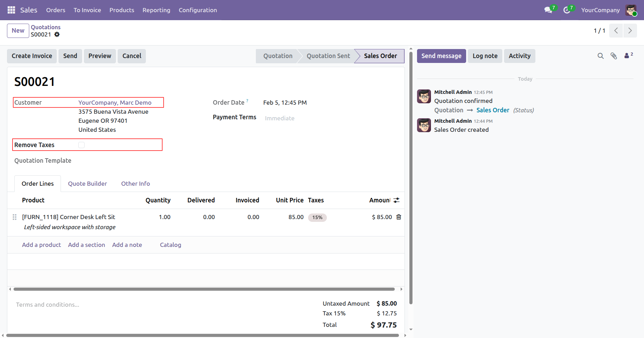Click the Add a product link
Screen dimensions: 644x338
[x=41, y=245]
